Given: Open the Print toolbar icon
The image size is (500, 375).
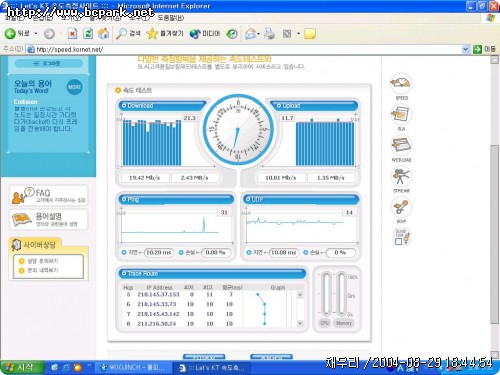Looking at the screenshot, I should click(269, 33).
